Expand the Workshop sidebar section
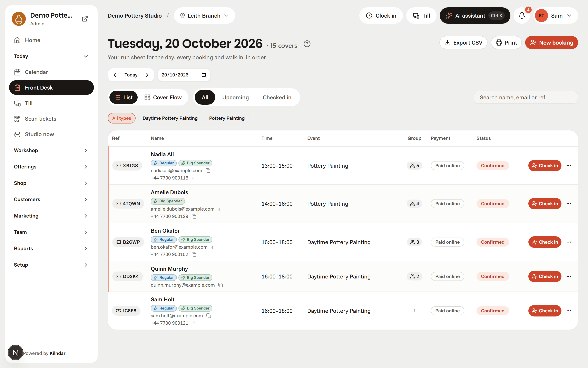The image size is (588, 368). coord(51,150)
